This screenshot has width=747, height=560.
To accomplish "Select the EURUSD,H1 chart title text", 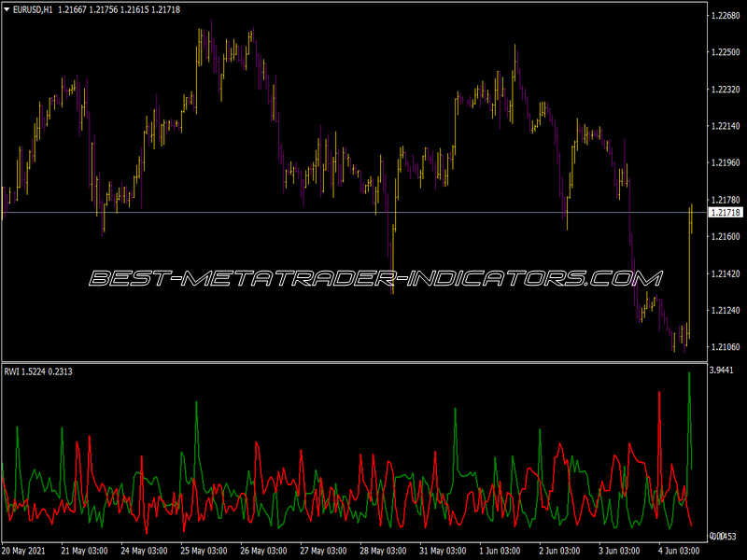I will (33, 9).
